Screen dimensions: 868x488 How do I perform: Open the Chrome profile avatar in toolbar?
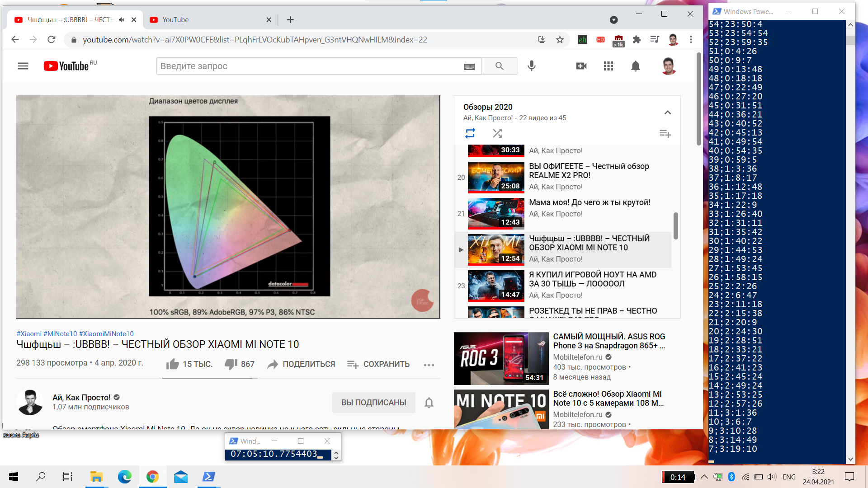673,40
